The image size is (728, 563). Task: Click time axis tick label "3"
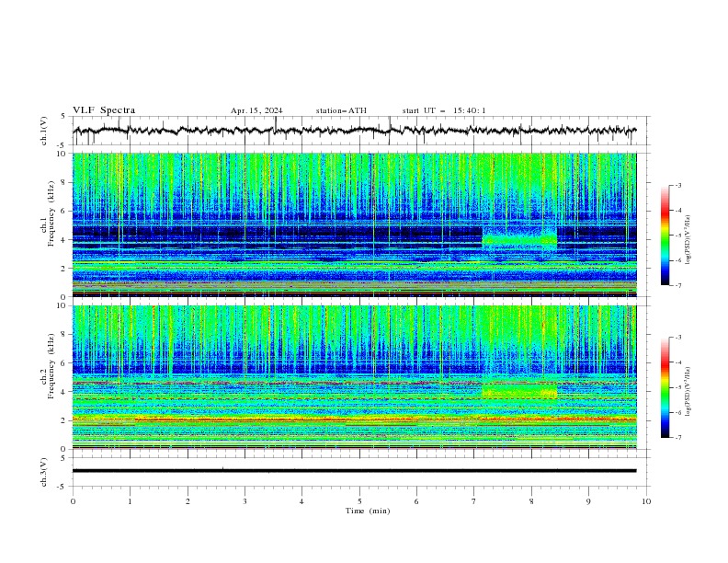click(245, 501)
